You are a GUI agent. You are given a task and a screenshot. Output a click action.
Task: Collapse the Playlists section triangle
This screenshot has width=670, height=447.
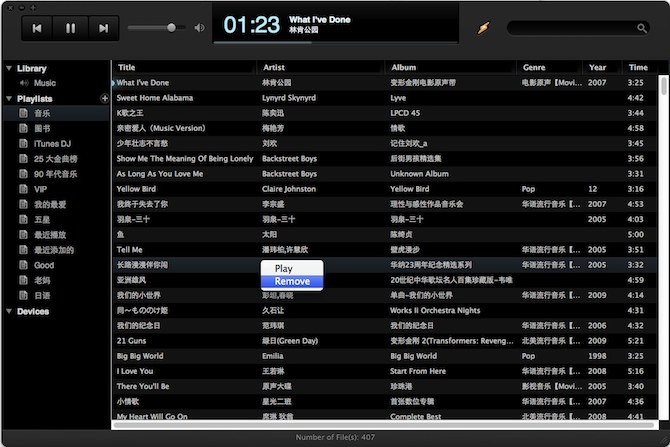click(x=9, y=99)
